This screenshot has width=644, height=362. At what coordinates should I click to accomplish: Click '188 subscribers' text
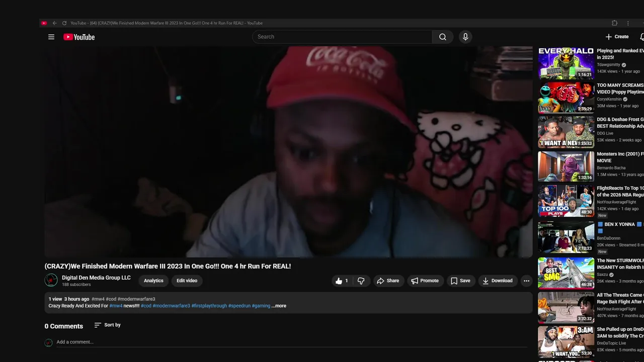click(76, 285)
